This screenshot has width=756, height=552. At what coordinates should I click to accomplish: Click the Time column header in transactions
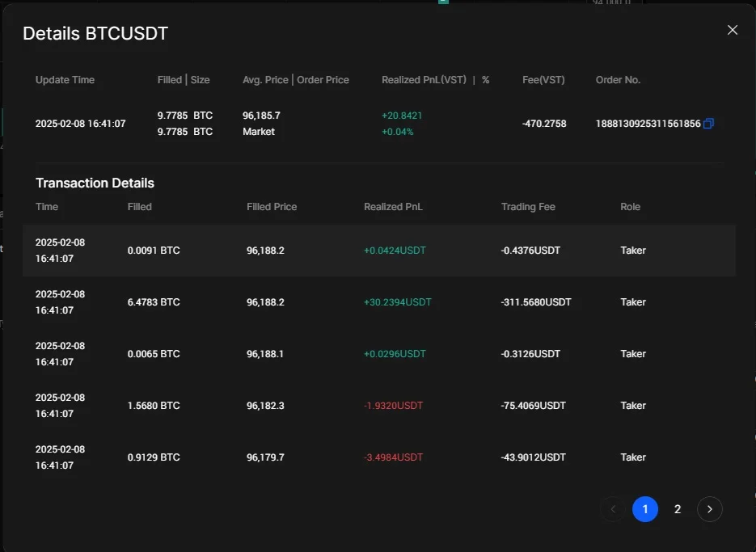47,207
